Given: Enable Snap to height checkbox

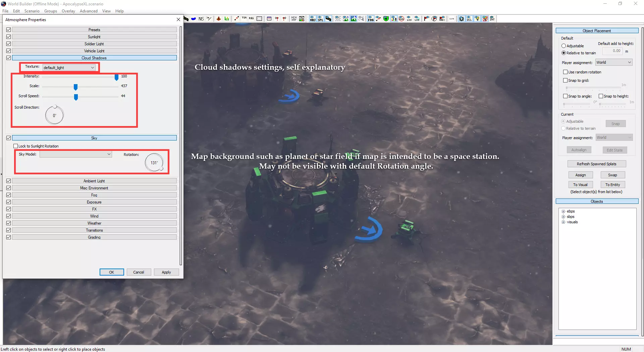Looking at the screenshot, I should [601, 96].
